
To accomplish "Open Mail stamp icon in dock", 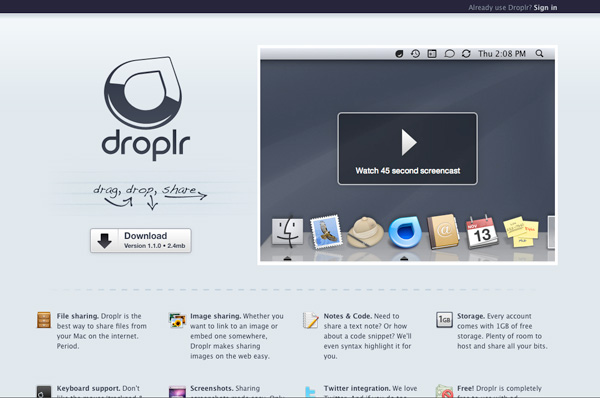I will pyautogui.click(x=326, y=232).
